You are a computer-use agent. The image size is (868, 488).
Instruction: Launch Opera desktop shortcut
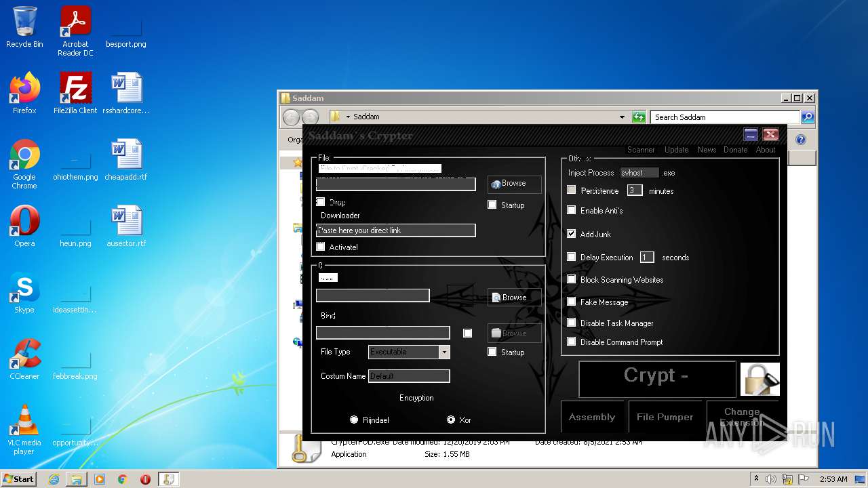pyautogui.click(x=24, y=226)
